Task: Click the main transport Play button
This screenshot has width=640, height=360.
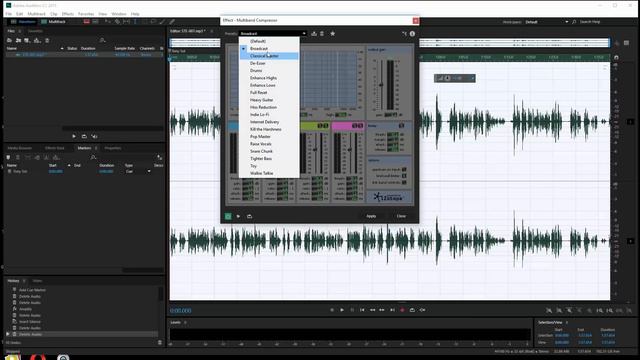Action: [x=342, y=310]
